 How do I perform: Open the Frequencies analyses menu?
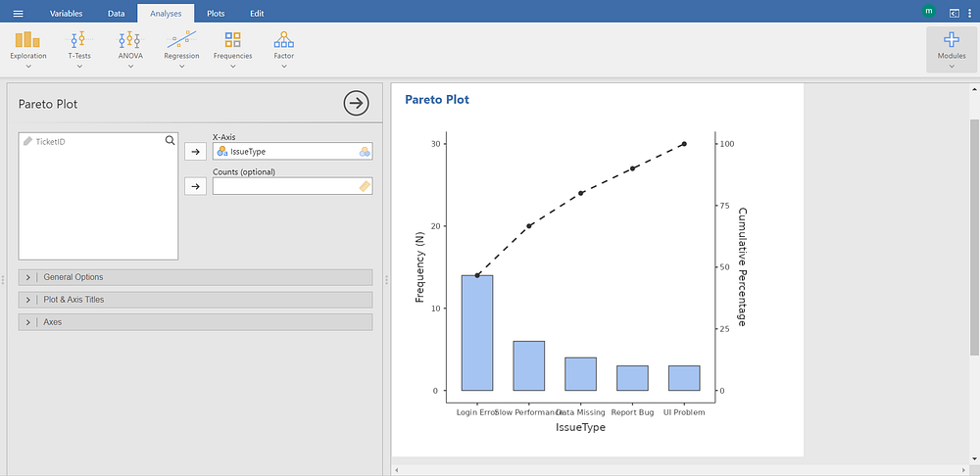(x=232, y=49)
